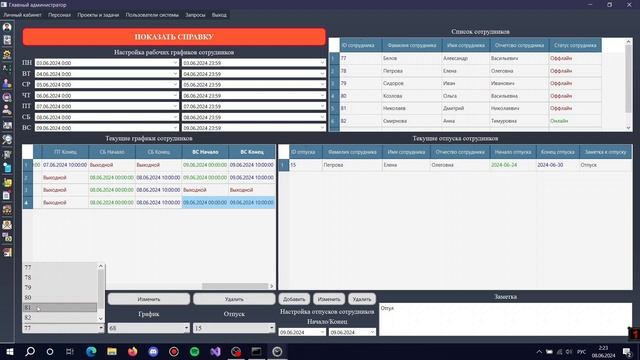Expand the ПТ end date picker 07.06.2024 23:59
Viewport: 640px width, 360px height.
click(x=322, y=106)
